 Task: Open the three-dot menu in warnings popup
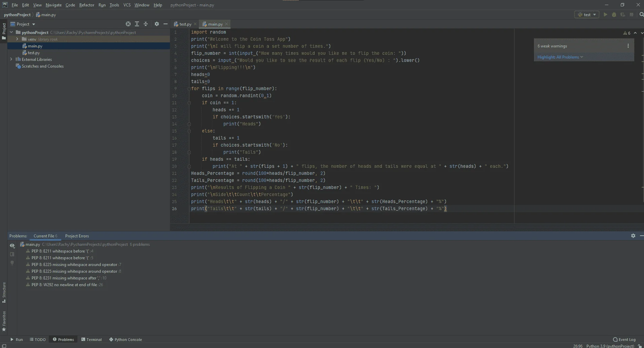[x=628, y=46]
